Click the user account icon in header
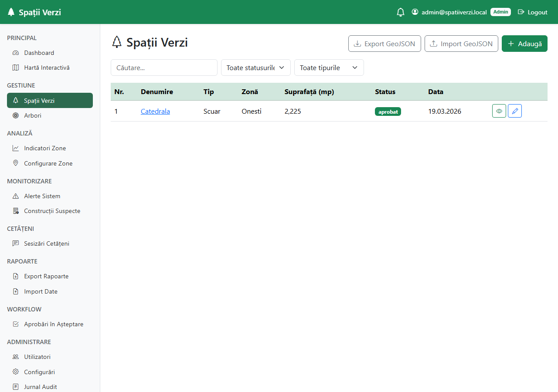 [x=415, y=12]
